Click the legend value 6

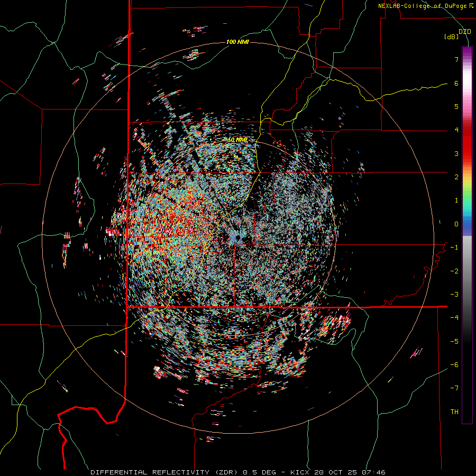click(456, 83)
